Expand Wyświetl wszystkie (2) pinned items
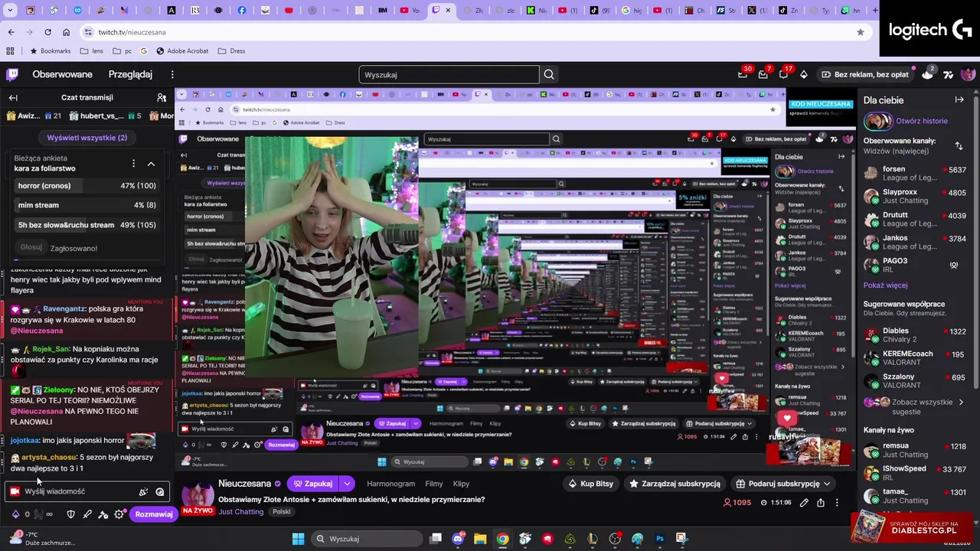This screenshot has width=980, height=551. [x=87, y=138]
